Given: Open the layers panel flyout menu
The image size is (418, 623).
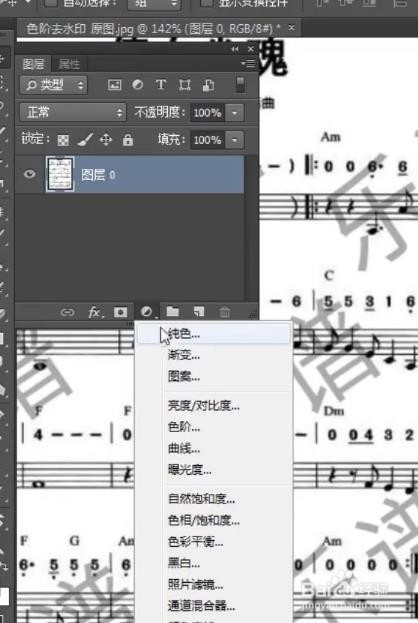Looking at the screenshot, I should click(248, 64).
